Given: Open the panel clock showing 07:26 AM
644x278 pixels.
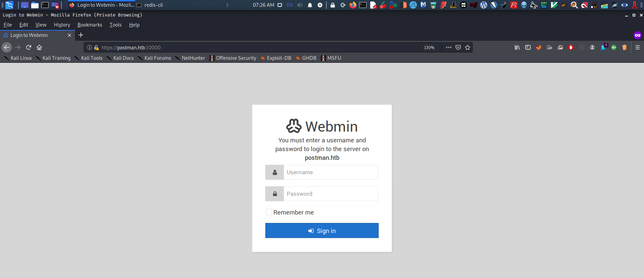Looking at the screenshot, I should [263, 5].
